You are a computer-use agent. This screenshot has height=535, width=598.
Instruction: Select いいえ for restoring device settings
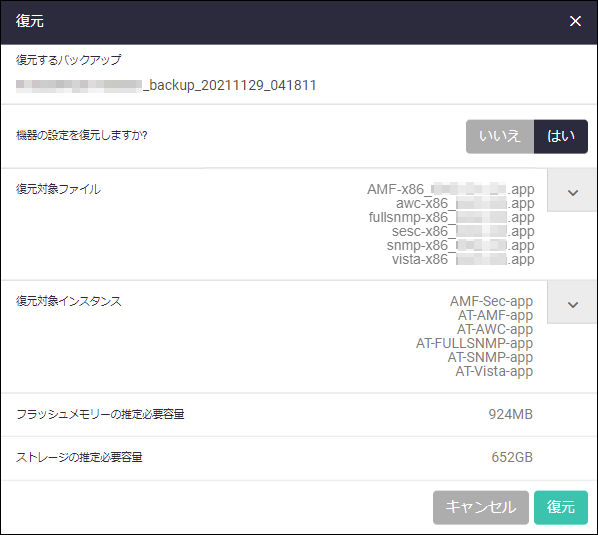pos(500,136)
